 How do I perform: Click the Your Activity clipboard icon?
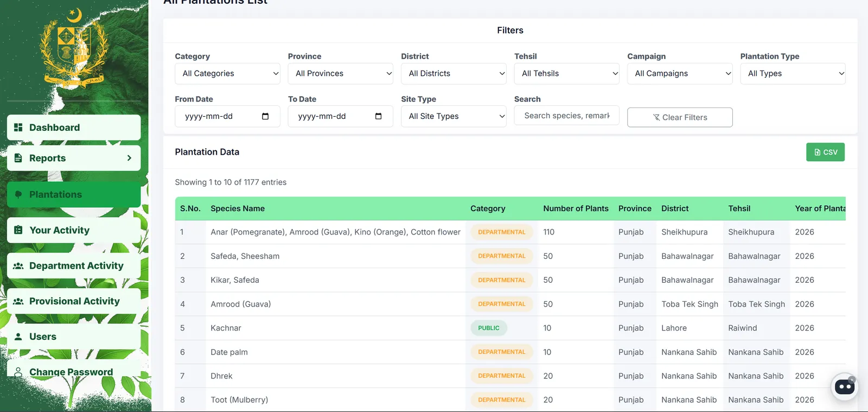click(x=18, y=230)
